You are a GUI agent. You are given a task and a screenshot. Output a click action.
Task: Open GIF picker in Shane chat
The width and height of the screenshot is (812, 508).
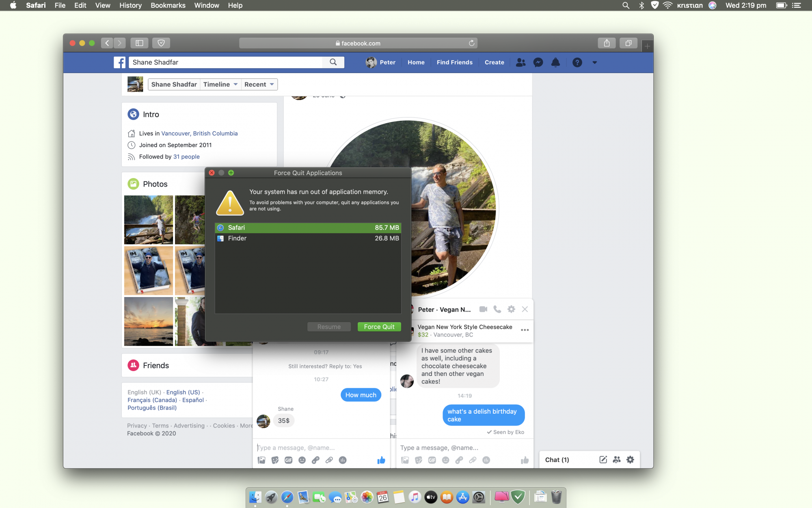289,460
